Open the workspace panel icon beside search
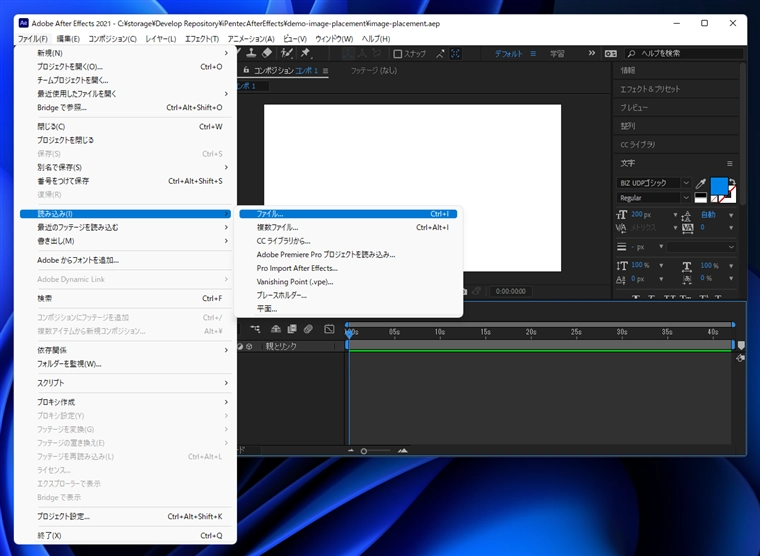 [610, 53]
